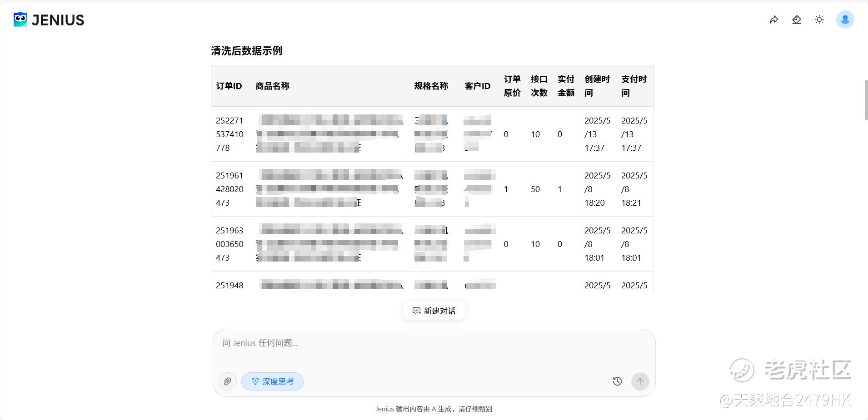This screenshot has width=868, height=420.
Task: Click creation time 2025/5/13 17:37 cell
Action: click(598, 134)
